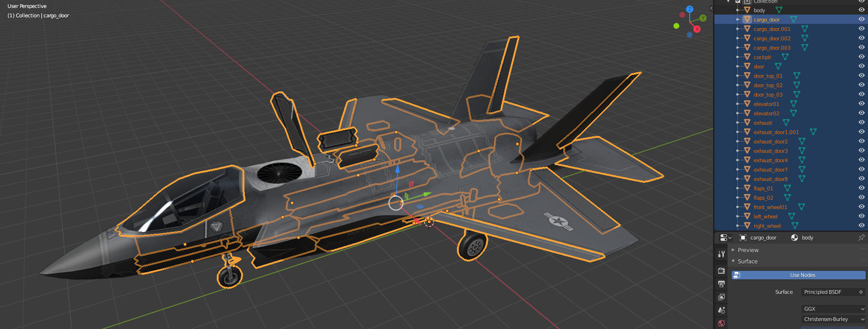Open the Christensen-Burley subsurface method dropdown
868x329 pixels.
click(x=833, y=319)
